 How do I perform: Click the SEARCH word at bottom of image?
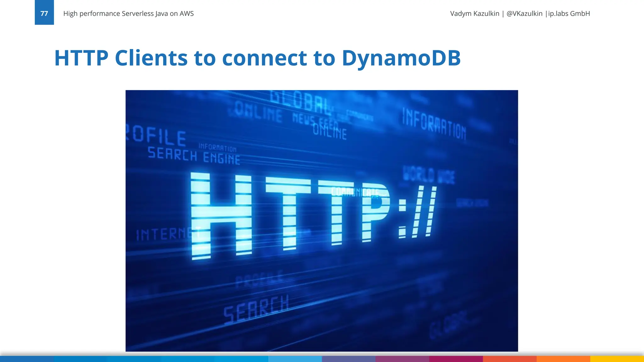[x=256, y=310]
